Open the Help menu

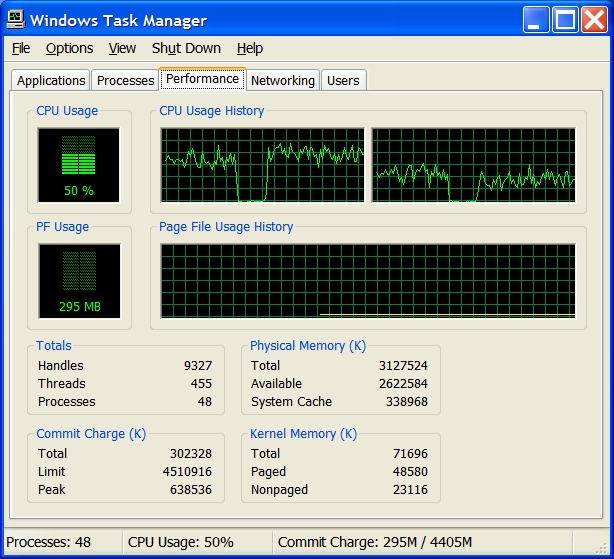point(250,49)
